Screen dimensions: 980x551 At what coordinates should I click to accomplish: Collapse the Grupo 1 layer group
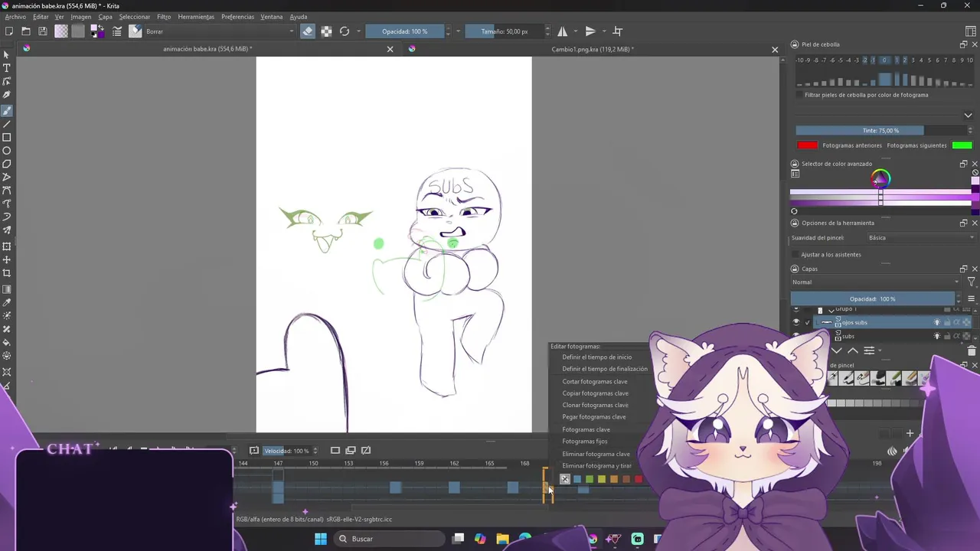pos(831,310)
